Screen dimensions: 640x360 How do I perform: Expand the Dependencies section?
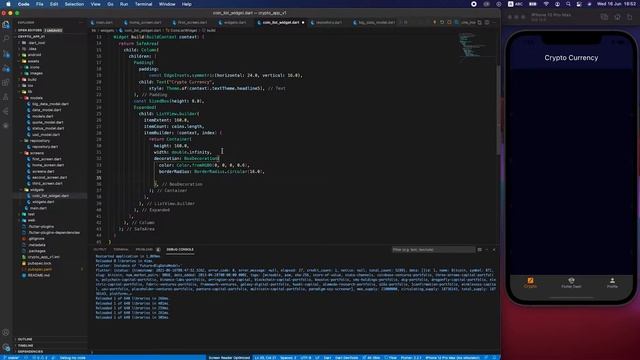point(29,351)
